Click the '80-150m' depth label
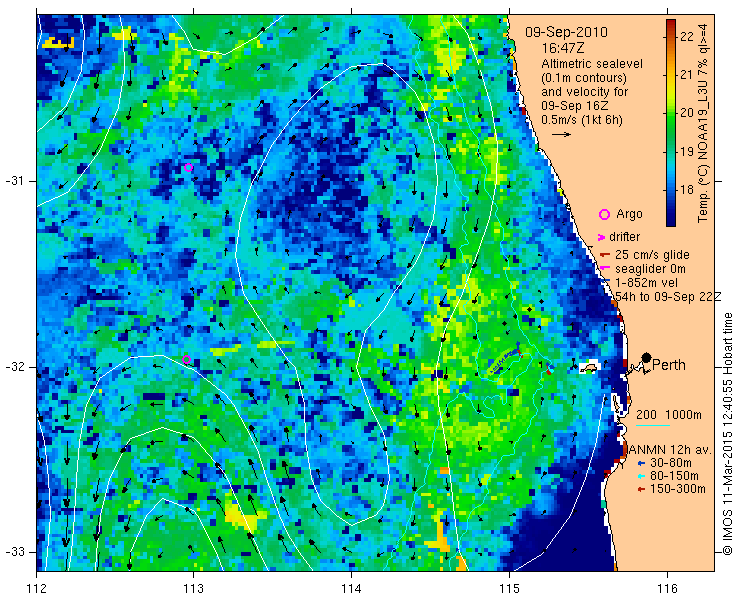Image resolution: width=740 pixels, height=600 pixels. pos(674,476)
